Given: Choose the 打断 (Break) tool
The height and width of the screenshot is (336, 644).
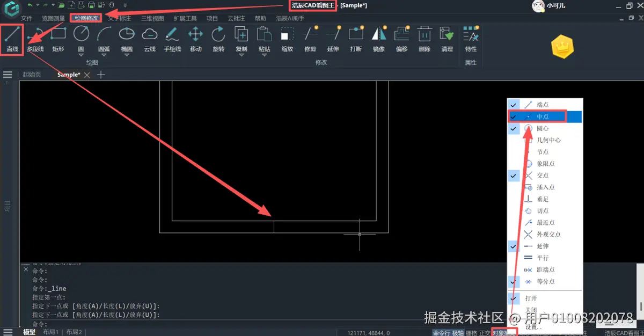Looking at the screenshot, I should click(356, 39).
